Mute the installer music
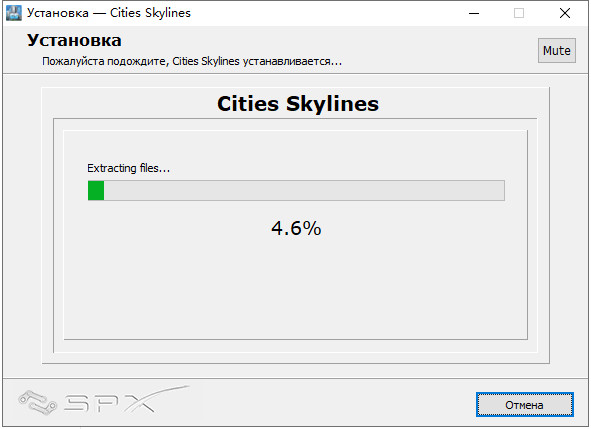 pos(556,51)
